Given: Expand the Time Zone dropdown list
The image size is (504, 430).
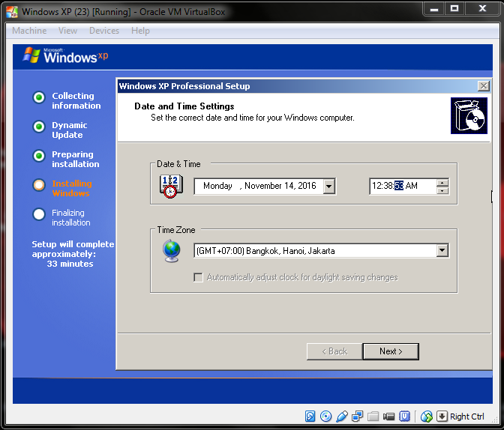Looking at the screenshot, I should point(442,250).
